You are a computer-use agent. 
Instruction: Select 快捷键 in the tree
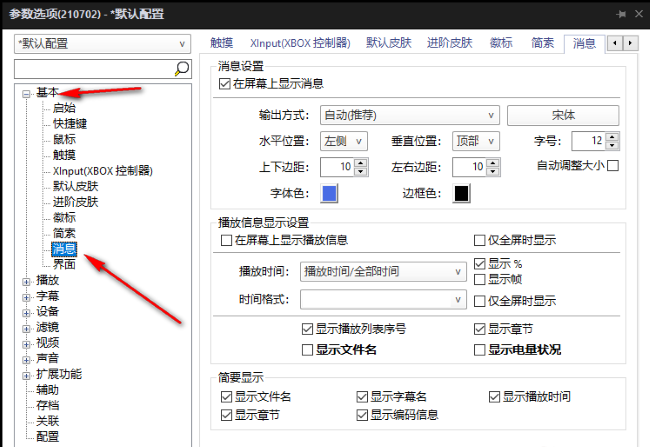tap(69, 124)
